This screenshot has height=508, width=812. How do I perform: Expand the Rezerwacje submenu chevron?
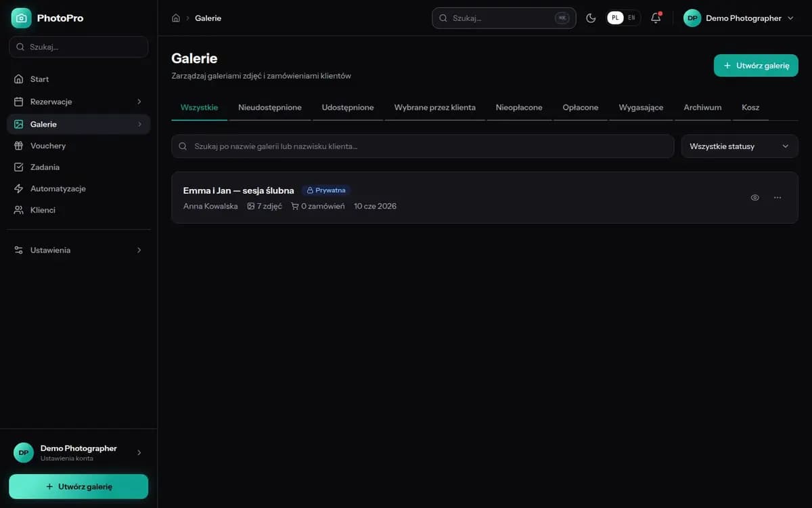(x=139, y=102)
